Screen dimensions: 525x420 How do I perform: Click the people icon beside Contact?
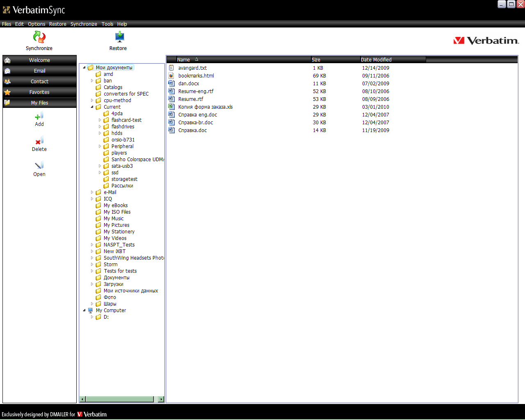(x=7, y=82)
